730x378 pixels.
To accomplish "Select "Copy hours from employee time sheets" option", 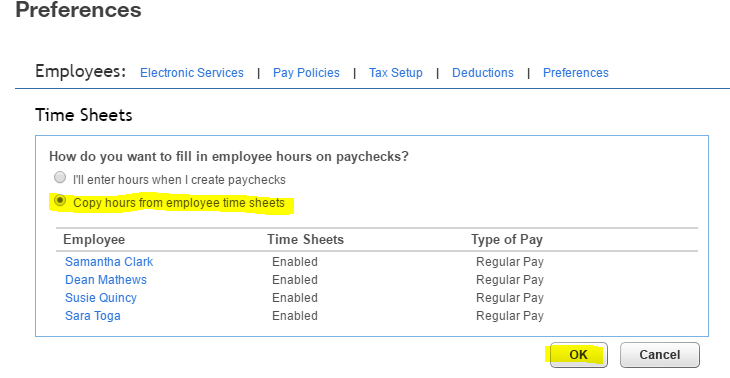I will (60, 201).
